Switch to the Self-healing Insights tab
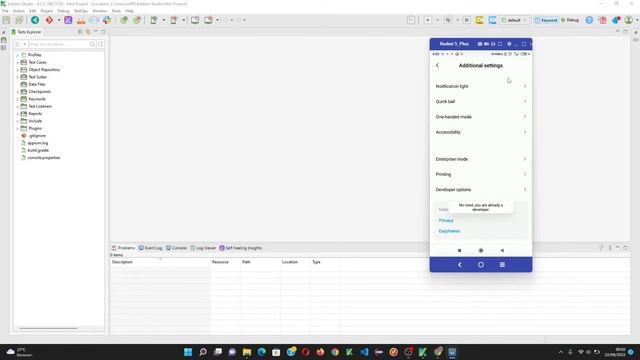Screen dimensions: 640x360 [240, 248]
